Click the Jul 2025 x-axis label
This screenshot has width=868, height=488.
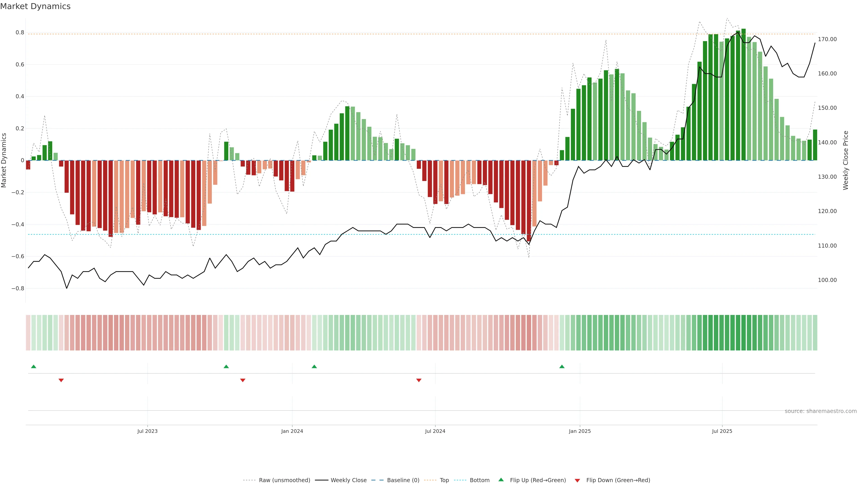click(722, 431)
